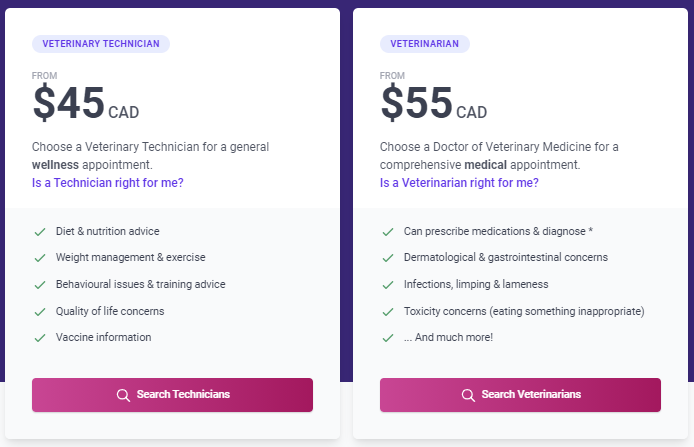Click checkmark beside Dermatological & gastrointestinal concerns
This screenshot has width=694, height=447.
[388, 258]
